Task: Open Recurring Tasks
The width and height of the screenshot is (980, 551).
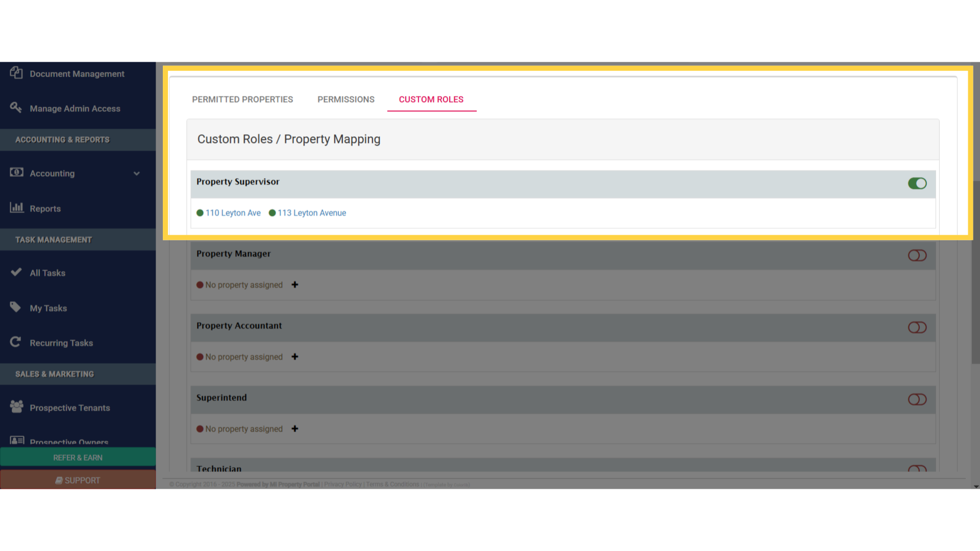Action: tap(61, 342)
